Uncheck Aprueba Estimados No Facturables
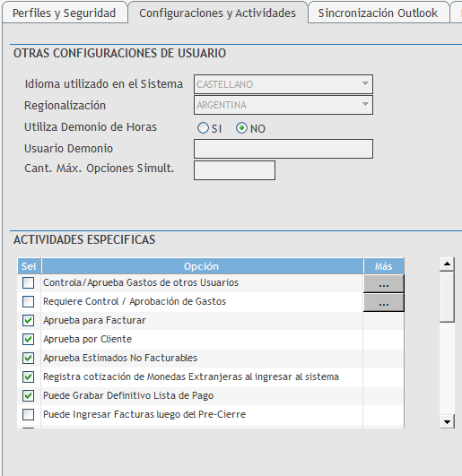The width and height of the screenshot is (462, 476). 28,359
